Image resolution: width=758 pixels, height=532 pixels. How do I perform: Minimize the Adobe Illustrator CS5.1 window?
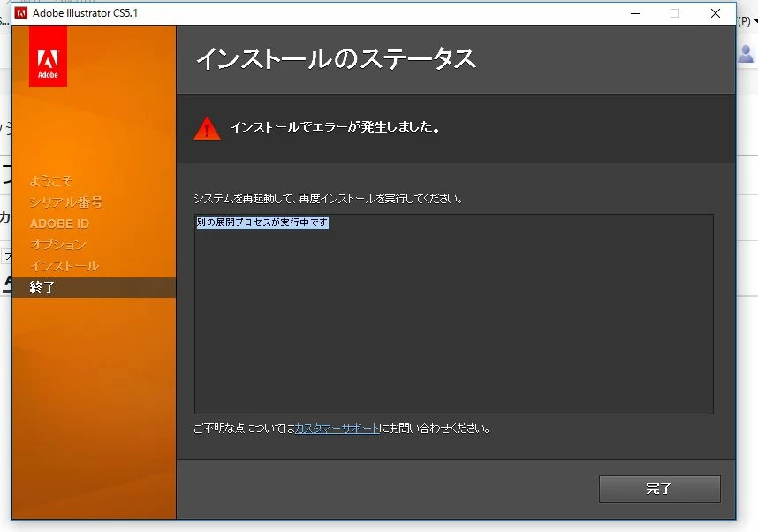pyautogui.click(x=635, y=13)
